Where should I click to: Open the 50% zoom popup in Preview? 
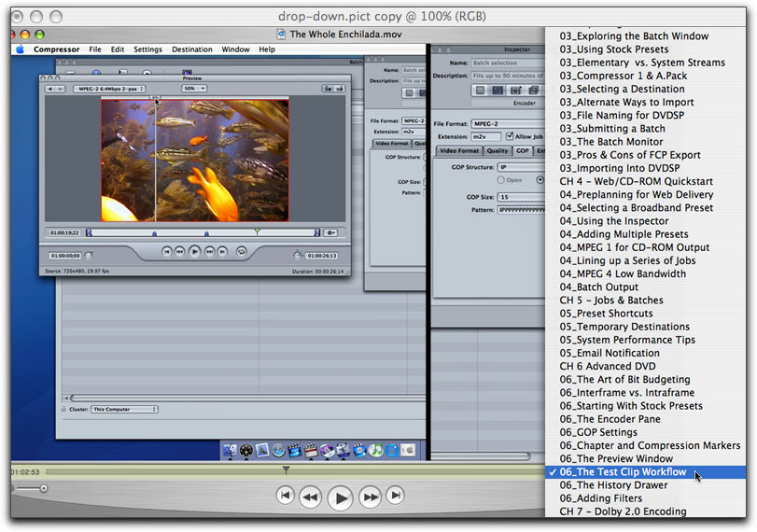coord(194,89)
